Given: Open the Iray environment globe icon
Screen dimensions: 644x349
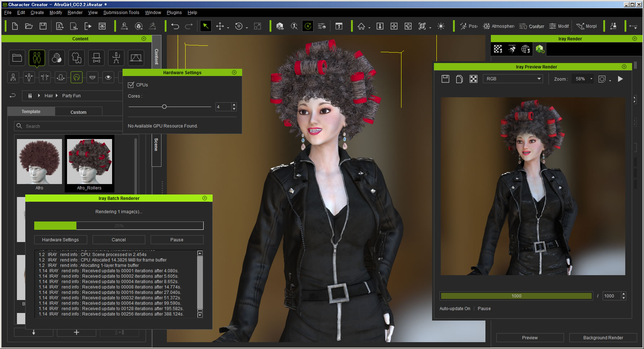Looking at the screenshot, I should (525, 49).
